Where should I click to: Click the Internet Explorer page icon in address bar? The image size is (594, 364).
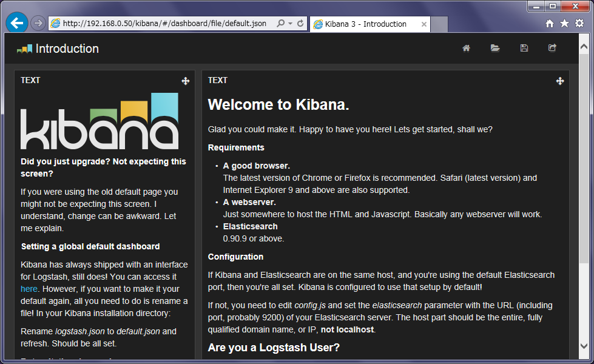[x=55, y=24]
